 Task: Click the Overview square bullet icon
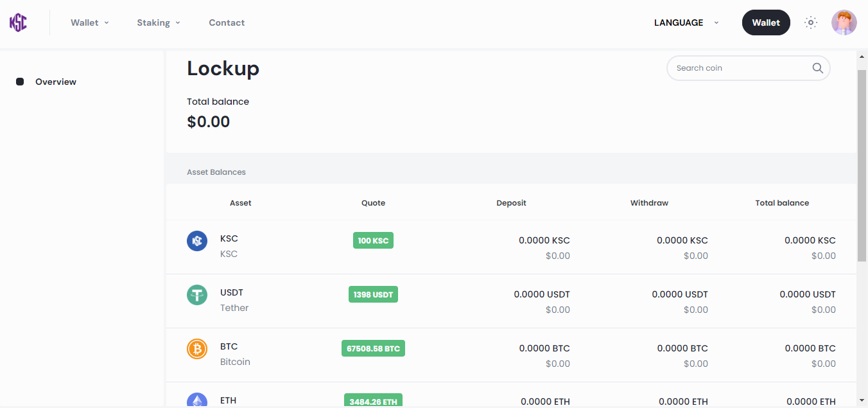click(x=20, y=82)
